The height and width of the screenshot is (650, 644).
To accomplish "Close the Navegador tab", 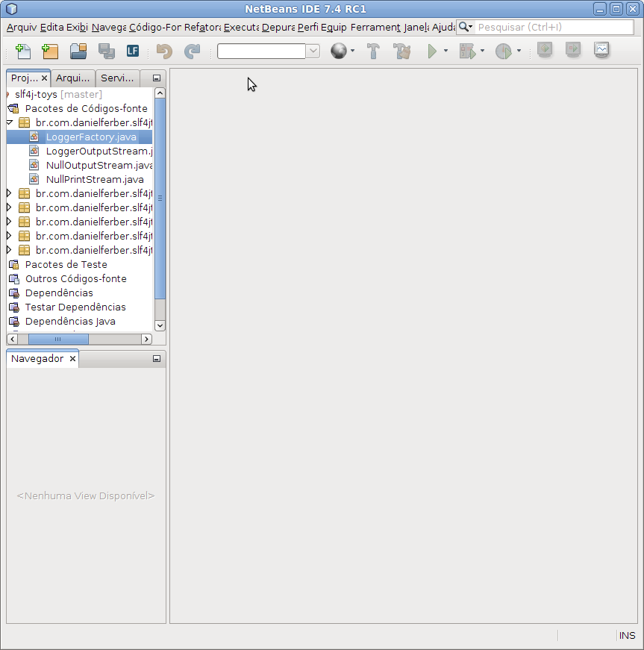I will pos(72,358).
